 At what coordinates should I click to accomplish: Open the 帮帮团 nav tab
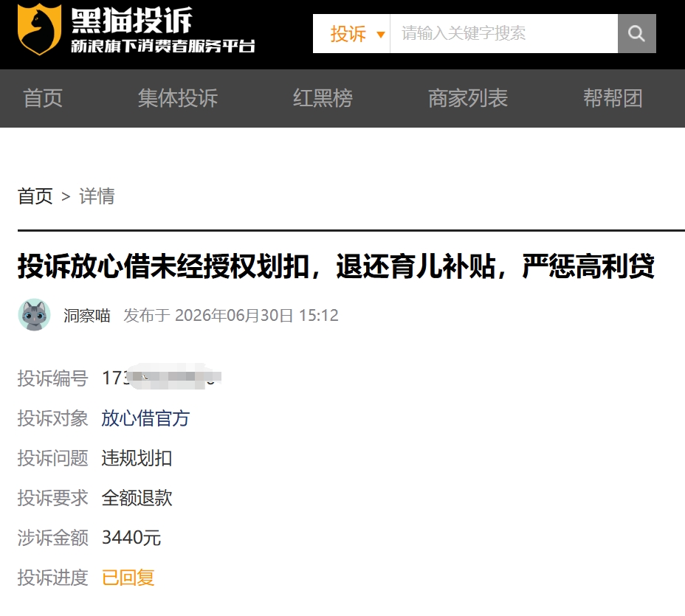pos(613,98)
